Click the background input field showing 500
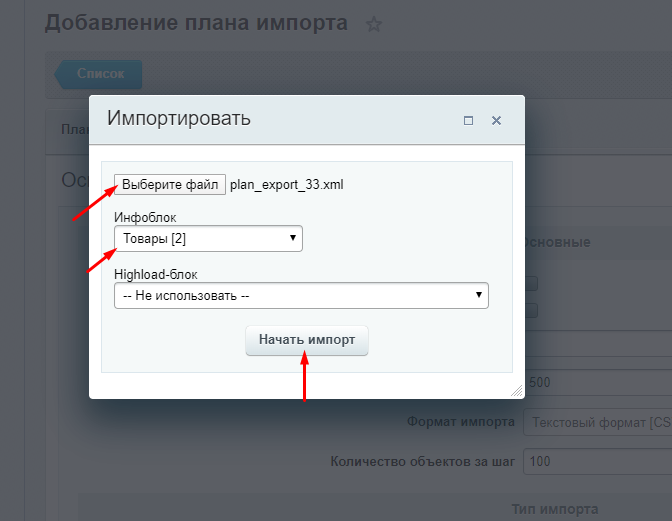 598,382
